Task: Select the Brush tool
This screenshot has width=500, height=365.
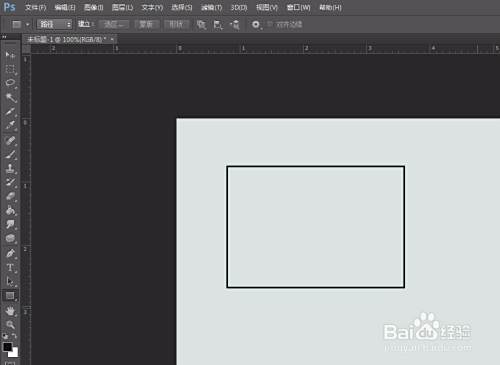Action: [10, 154]
